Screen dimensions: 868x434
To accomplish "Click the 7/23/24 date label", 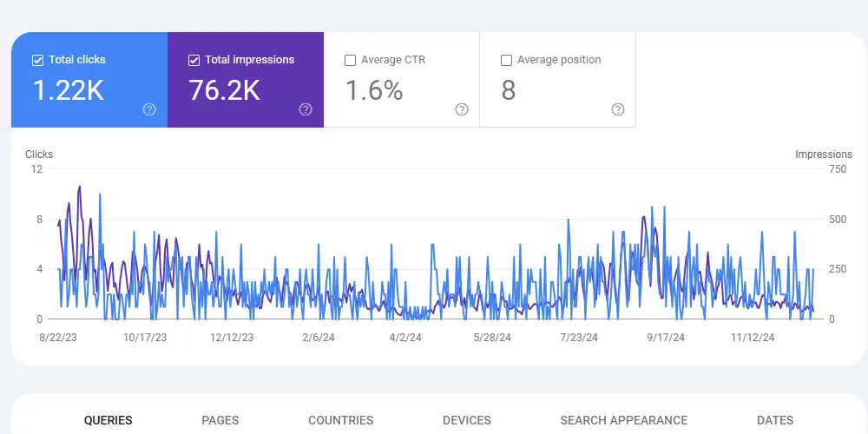I will (x=579, y=338).
